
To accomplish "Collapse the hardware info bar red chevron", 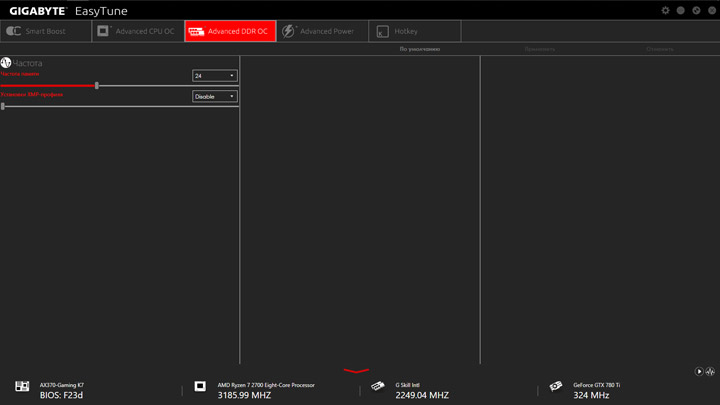I will point(356,370).
